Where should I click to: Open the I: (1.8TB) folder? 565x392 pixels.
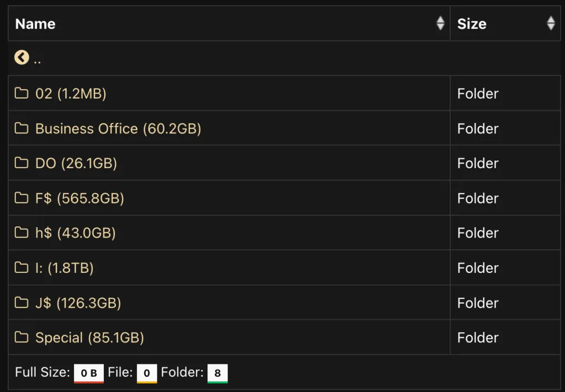click(65, 268)
